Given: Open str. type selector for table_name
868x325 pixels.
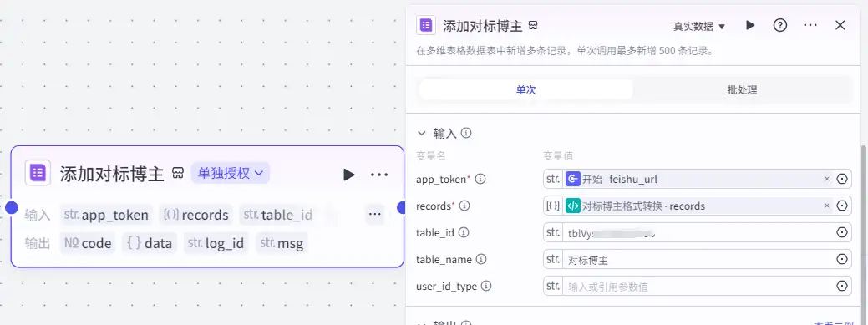Looking at the screenshot, I should (x=553, y=259).
